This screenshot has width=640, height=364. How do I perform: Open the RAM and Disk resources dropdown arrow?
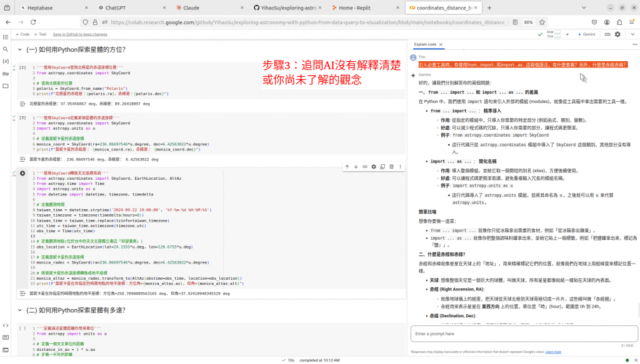pyautogui.click(x=567, y=34)
